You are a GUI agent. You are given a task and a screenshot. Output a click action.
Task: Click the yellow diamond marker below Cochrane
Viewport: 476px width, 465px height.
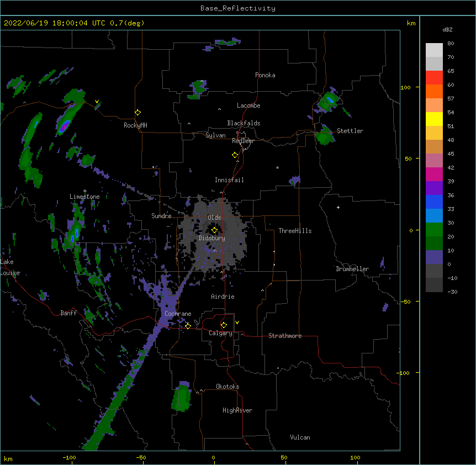click(188, 326)
